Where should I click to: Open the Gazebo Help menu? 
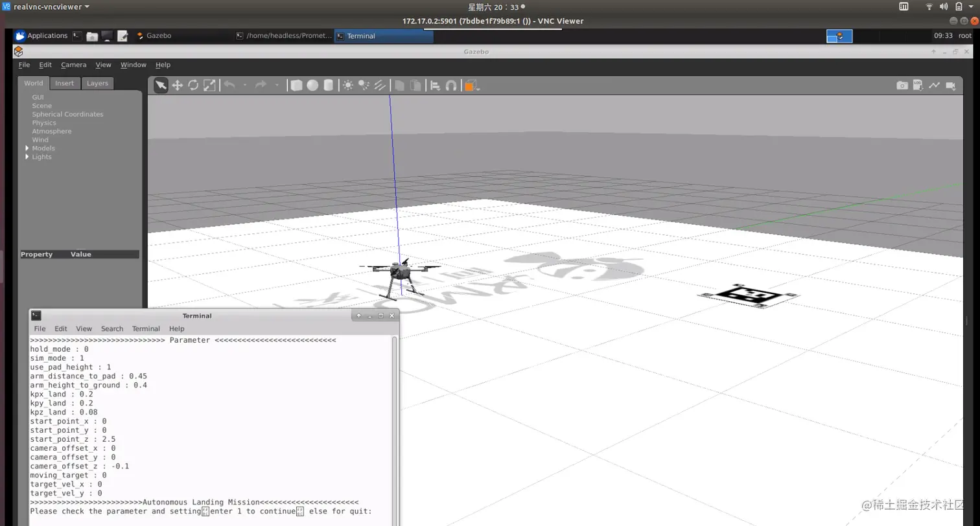[163, 65]
